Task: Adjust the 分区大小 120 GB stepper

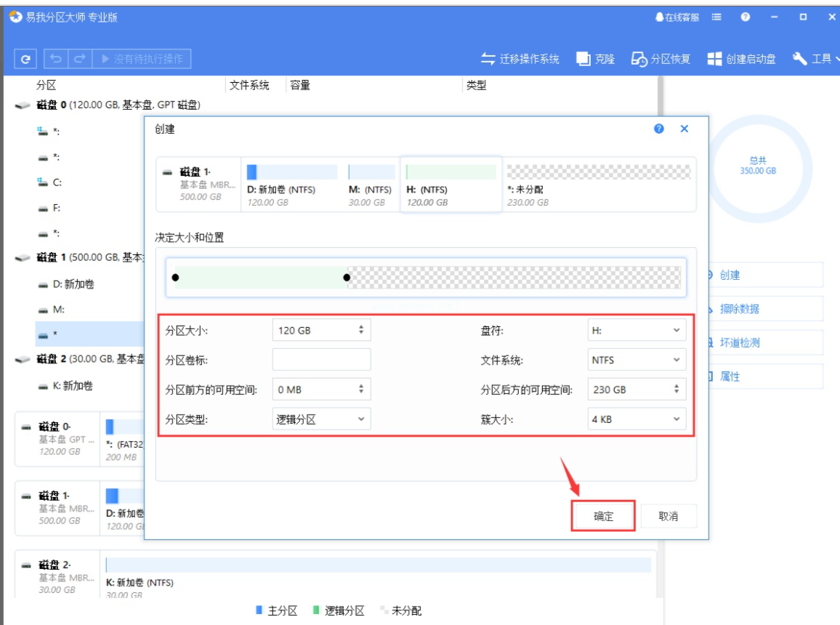Action: point(360,330)
